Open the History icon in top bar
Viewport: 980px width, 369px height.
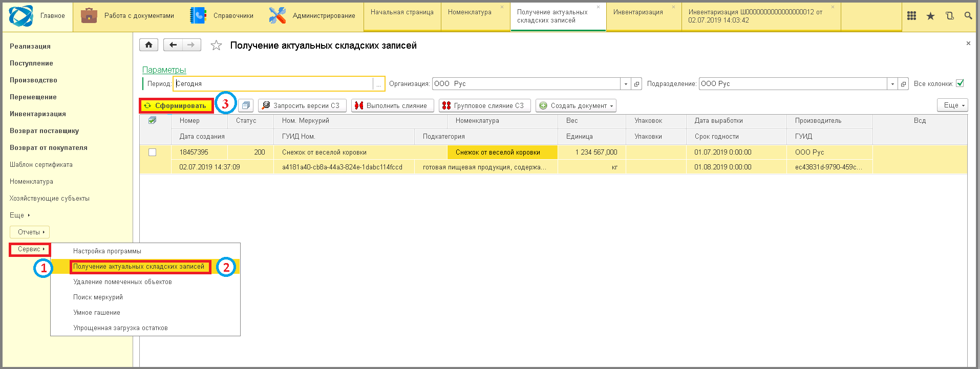(949, 16)
